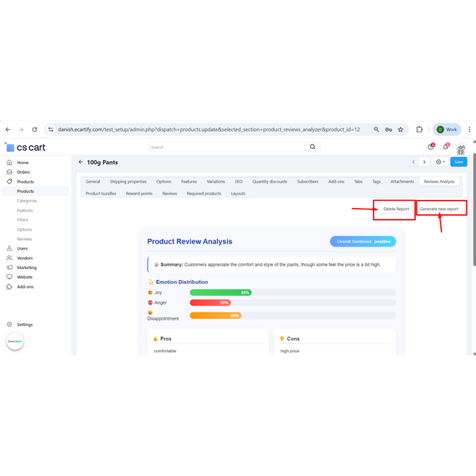Open the Settings gear in sidebar
Screen dimensions: 476x476
click(x=10, y=324)
